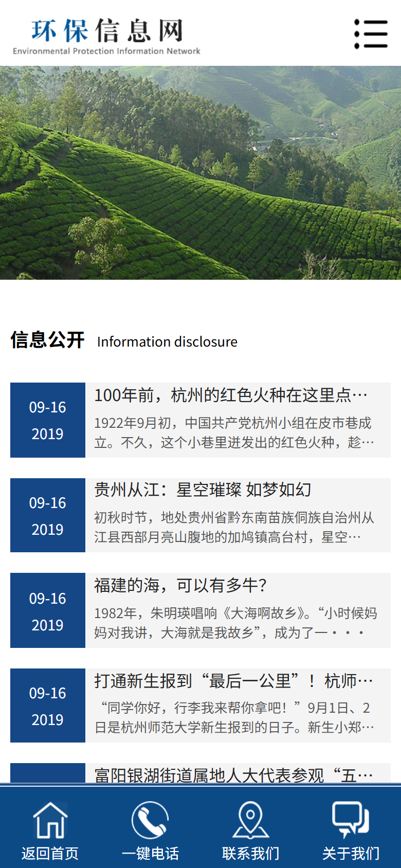Tap the phone call icon
The height and width of the screenshot is (868, 401).
150,820
